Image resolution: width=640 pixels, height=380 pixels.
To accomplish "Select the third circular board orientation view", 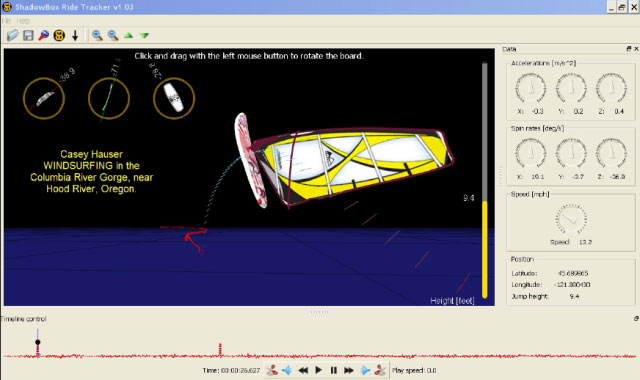I will coord(174,98).
